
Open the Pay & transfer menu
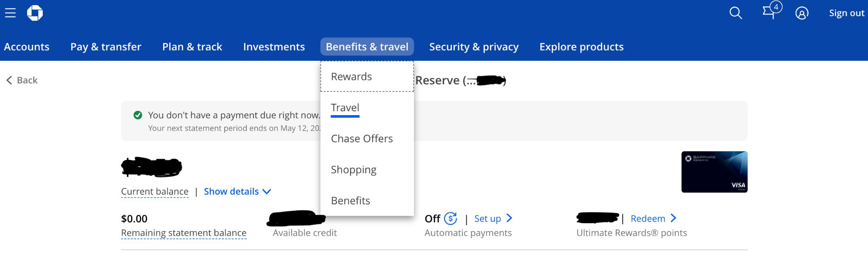tap(106, 47)
